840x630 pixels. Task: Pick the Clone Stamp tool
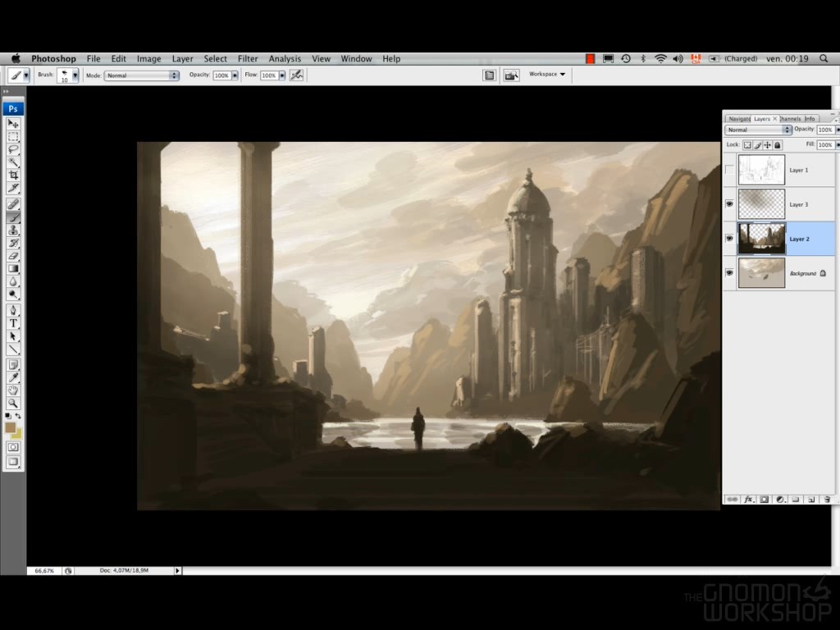pos(13,231)
